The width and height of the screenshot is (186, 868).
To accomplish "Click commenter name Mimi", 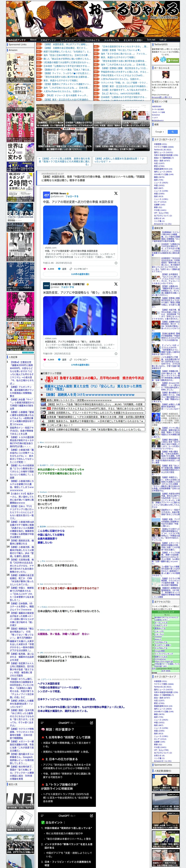I will [x=42, y=442].
